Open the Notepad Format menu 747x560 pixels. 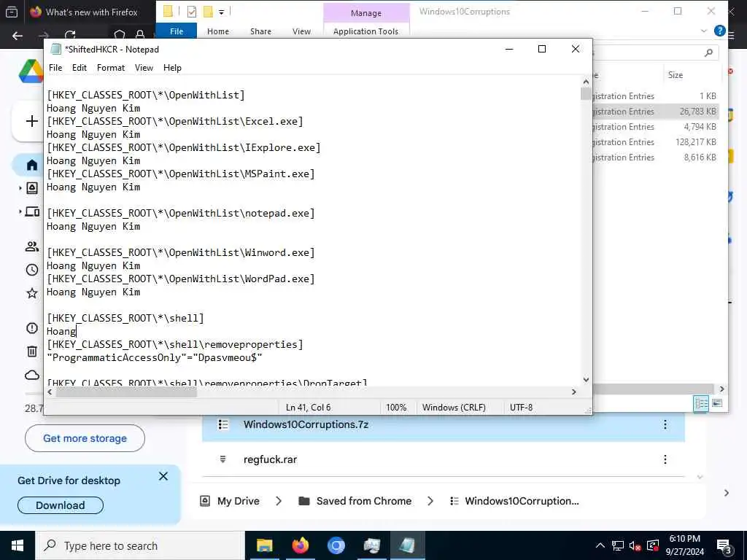pyautogui.click(x=111, y=68)
